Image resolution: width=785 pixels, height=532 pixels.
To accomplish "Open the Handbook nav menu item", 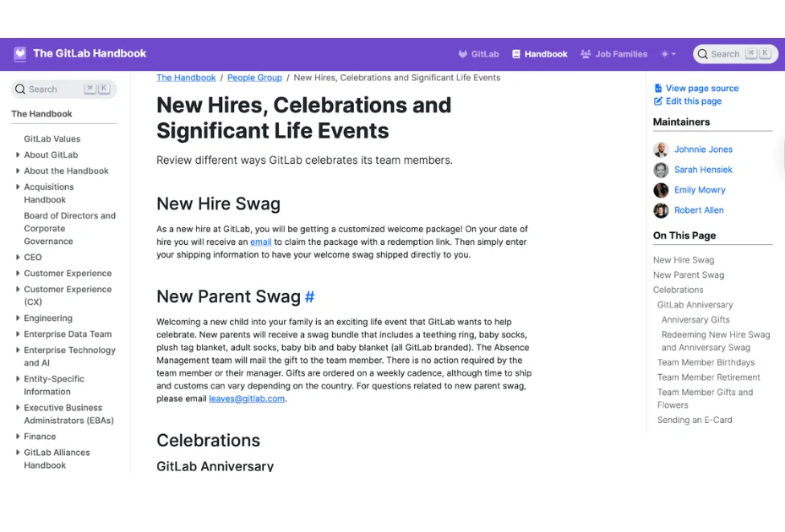I will [x=540, y=54].
